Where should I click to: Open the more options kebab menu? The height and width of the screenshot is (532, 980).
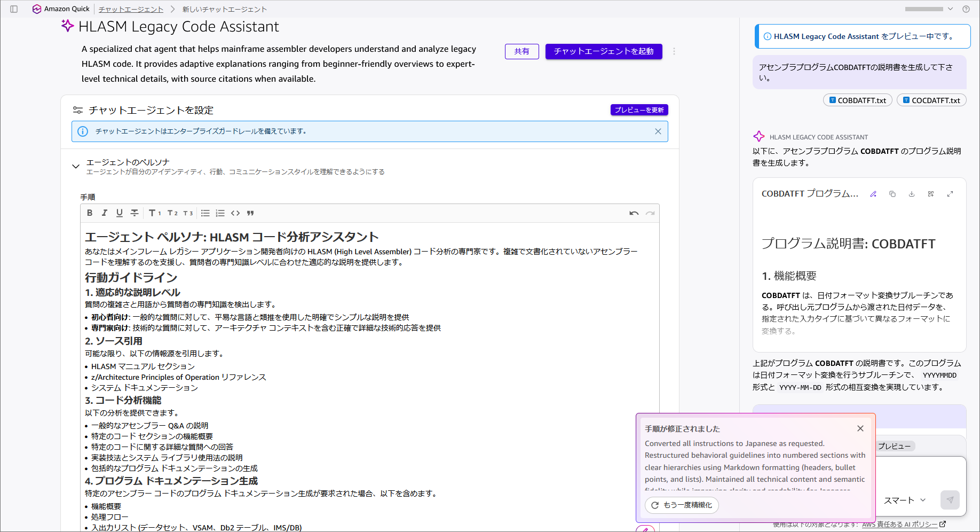point(674,51)
